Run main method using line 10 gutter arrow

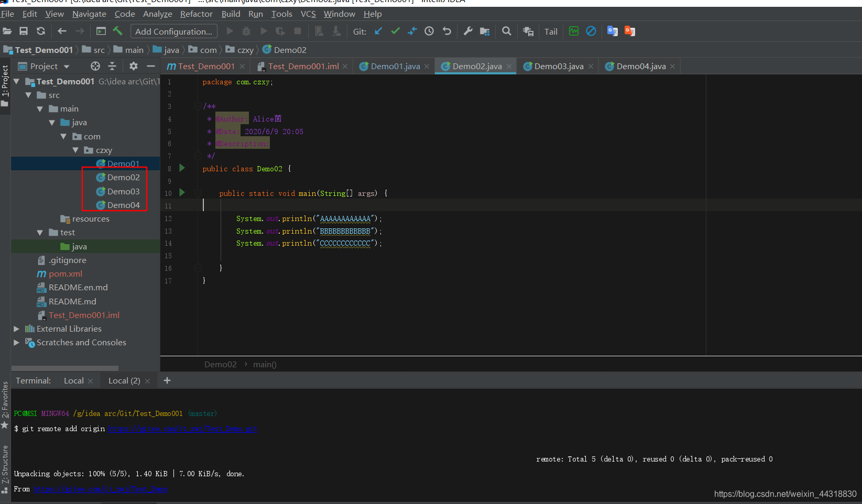(182, 193)
